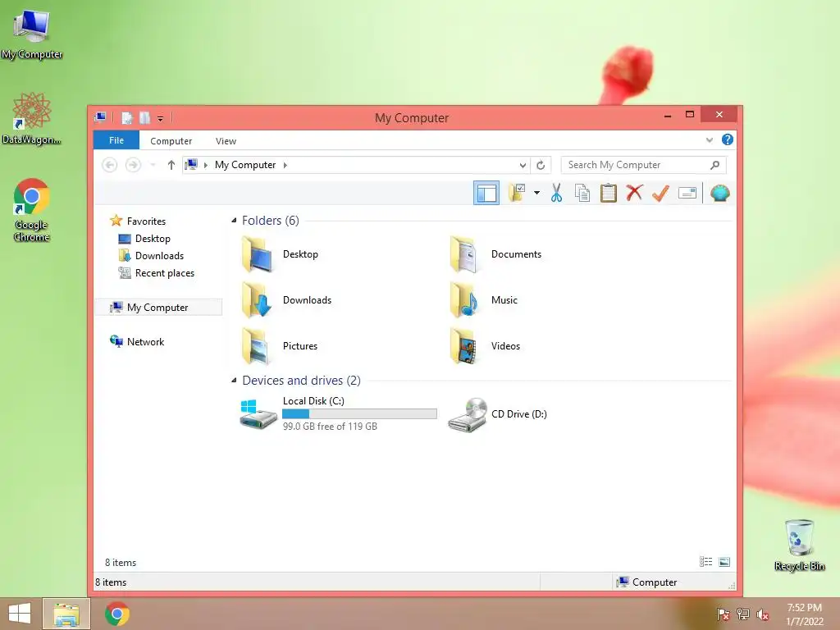Screen dimensions: 840x630
Task: Click the clipboard Paste icon
Action: (608, 193)
